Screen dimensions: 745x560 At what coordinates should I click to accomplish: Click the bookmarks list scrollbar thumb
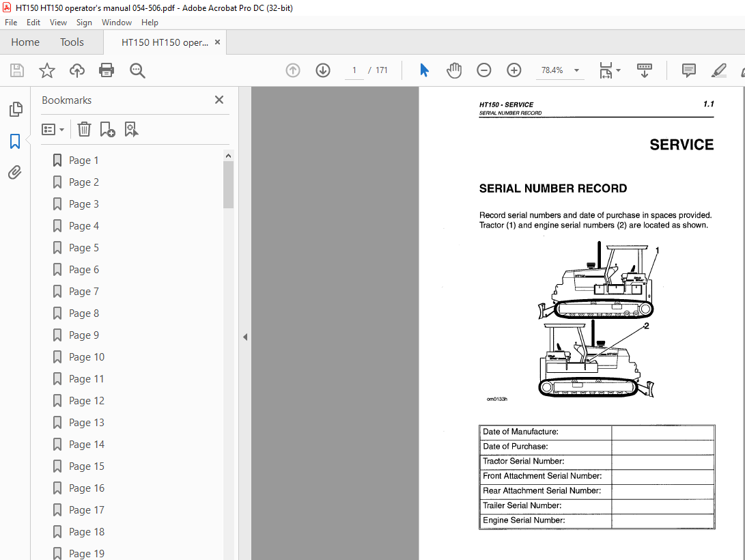point(228,184)
